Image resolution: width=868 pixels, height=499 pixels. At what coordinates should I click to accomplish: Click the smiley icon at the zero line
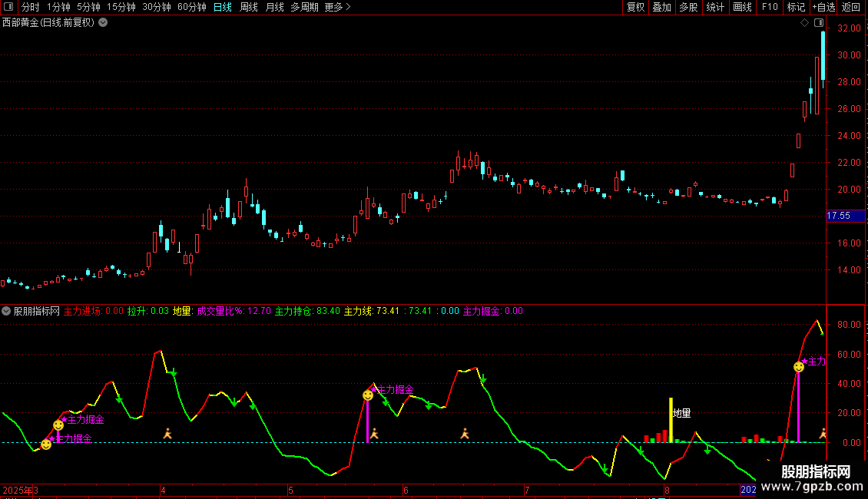47,444
